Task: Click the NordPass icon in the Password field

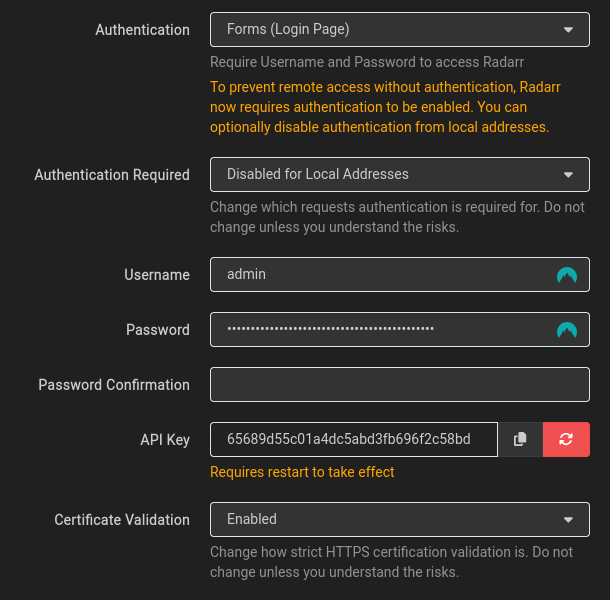Action: (x=567, y=330)
